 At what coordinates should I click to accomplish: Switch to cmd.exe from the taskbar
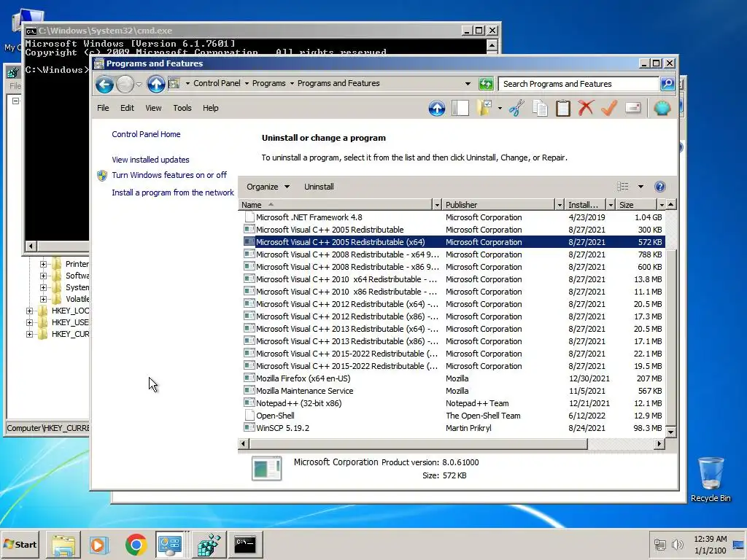coord(245,544)
